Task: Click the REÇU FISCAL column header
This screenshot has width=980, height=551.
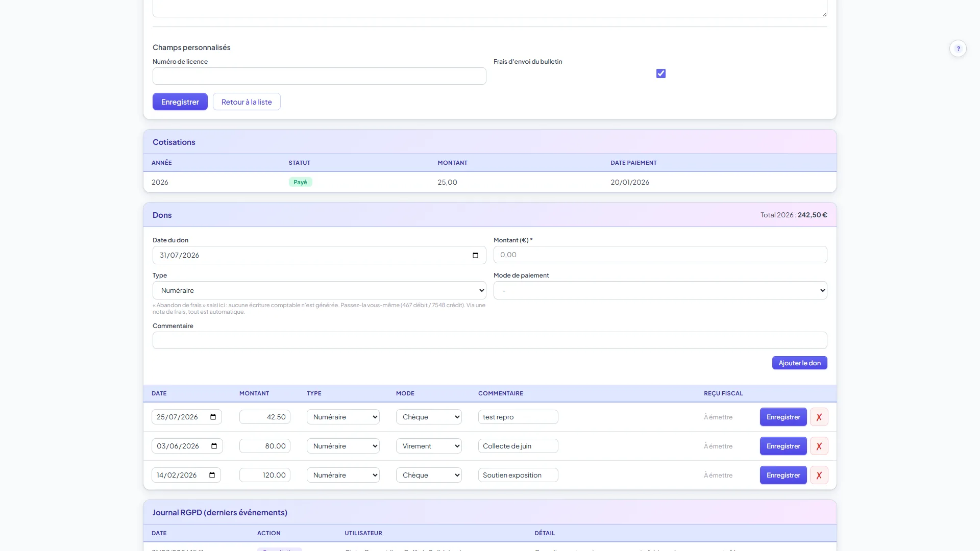Action: pos(723,393)
